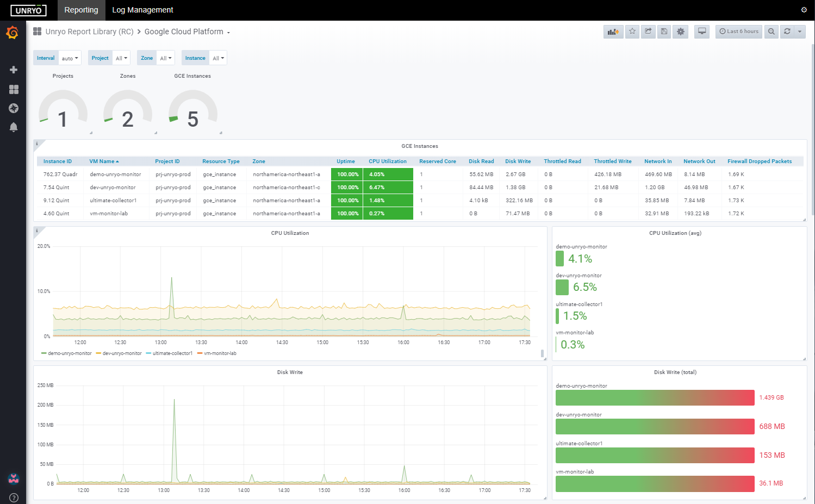Click the UNRYO logo

click(x=28, y=10)
